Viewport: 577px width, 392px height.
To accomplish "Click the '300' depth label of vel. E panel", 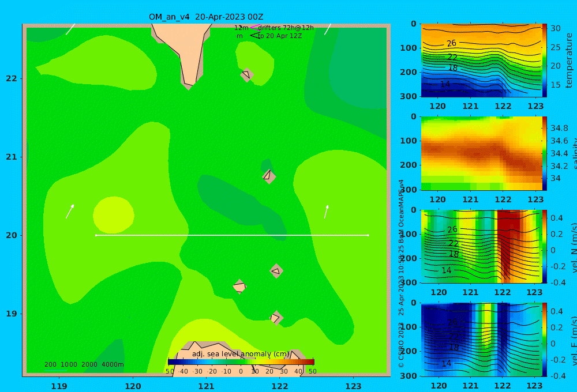I will [x=409, y=376].
